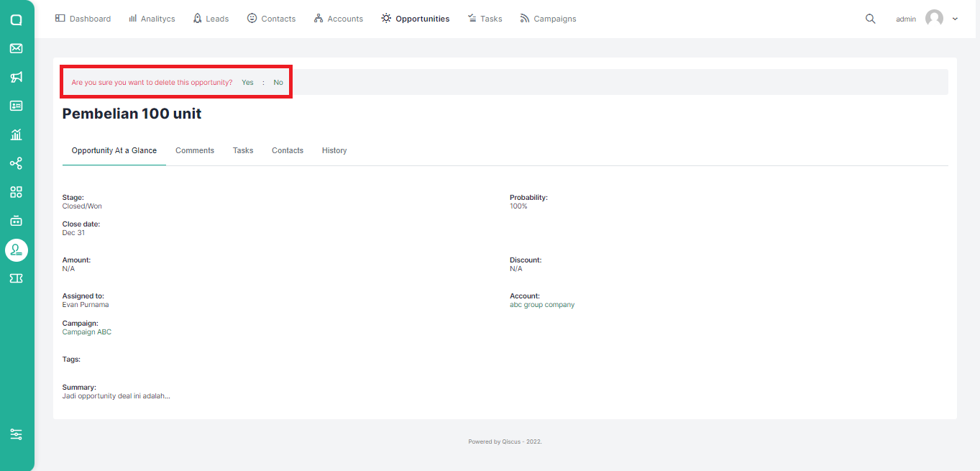Click the Evan Purnama assignee name
Viewport: 980px width, 471px height.
tap(86, 305)
